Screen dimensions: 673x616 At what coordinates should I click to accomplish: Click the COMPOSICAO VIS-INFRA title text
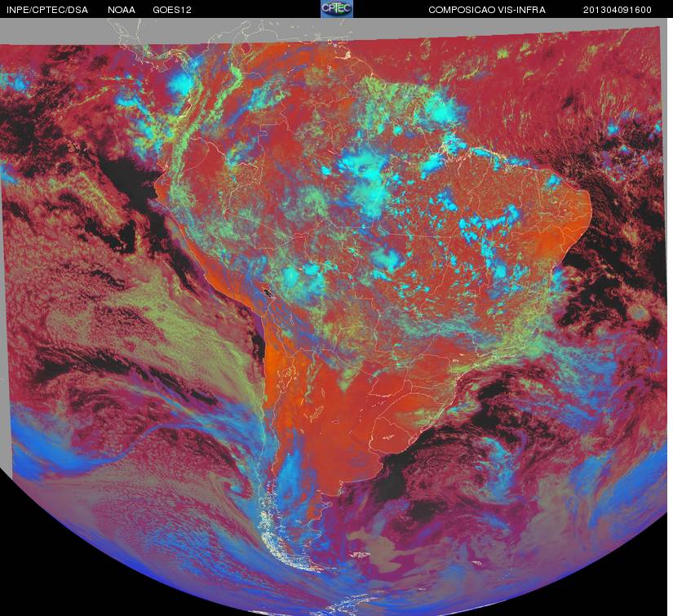click(487, 10)
